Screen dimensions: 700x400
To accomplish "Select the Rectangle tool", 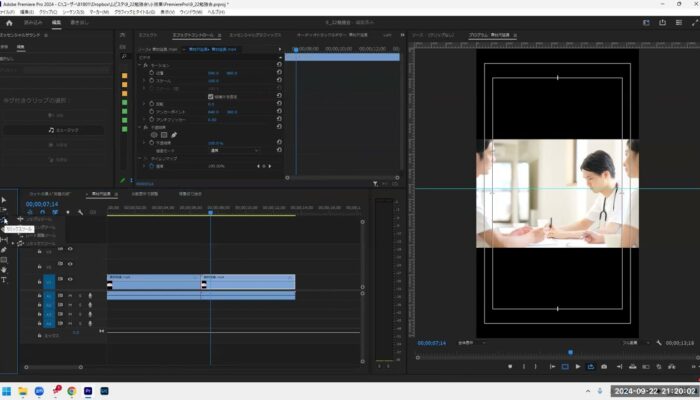I will point(4,260).
